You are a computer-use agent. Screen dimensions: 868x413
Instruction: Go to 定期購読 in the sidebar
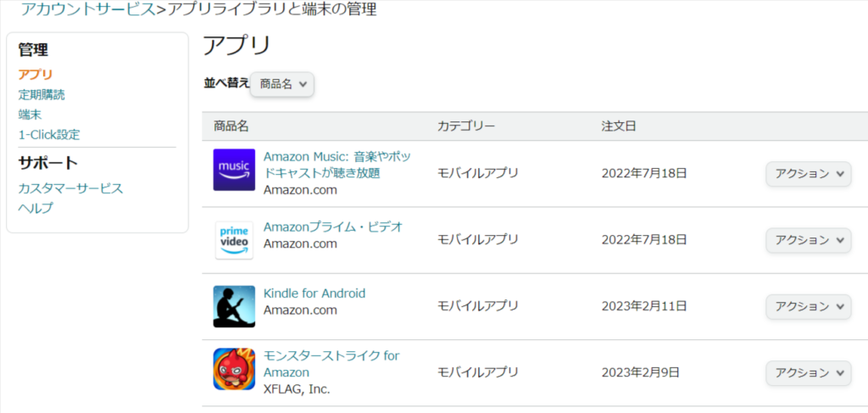[x=42, y=95]
